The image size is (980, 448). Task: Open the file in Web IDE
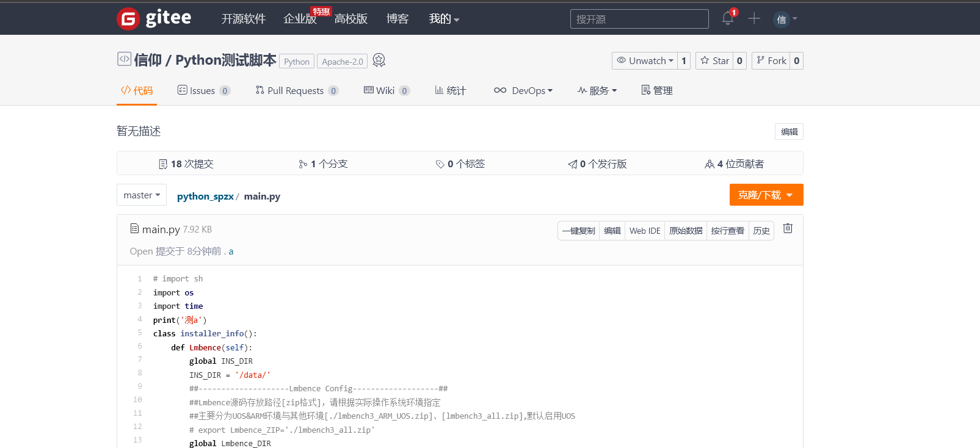[x=645, y=231]
